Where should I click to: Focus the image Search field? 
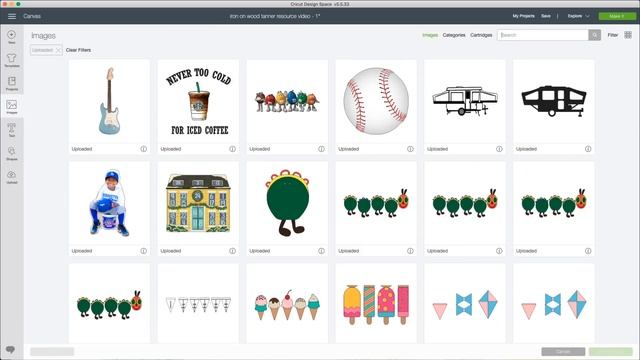click(543, 35)
